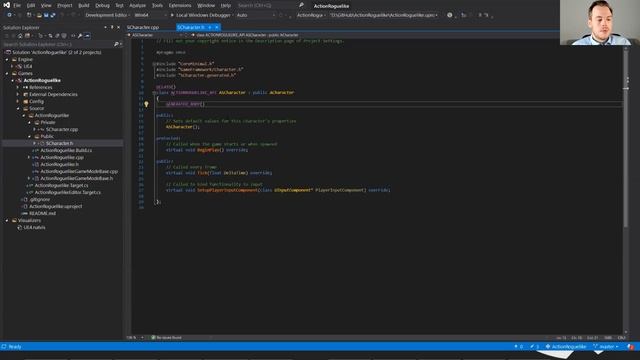Select the Solution 'ActionRoguelike' root node
The image size is (640, 360).
(x=56, y=53)
